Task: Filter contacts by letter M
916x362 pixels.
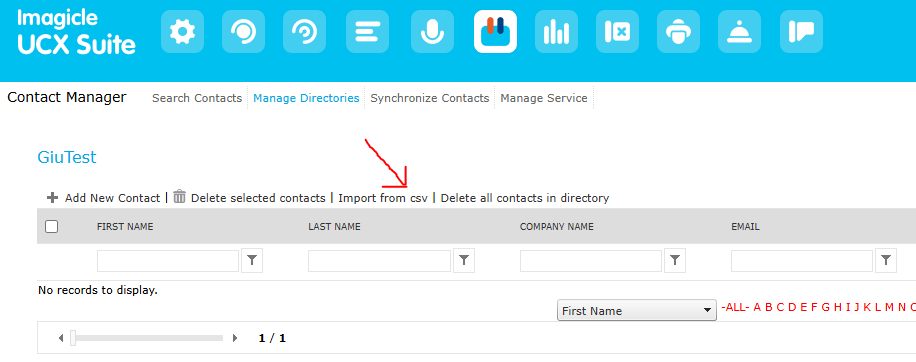Action: 889,307
